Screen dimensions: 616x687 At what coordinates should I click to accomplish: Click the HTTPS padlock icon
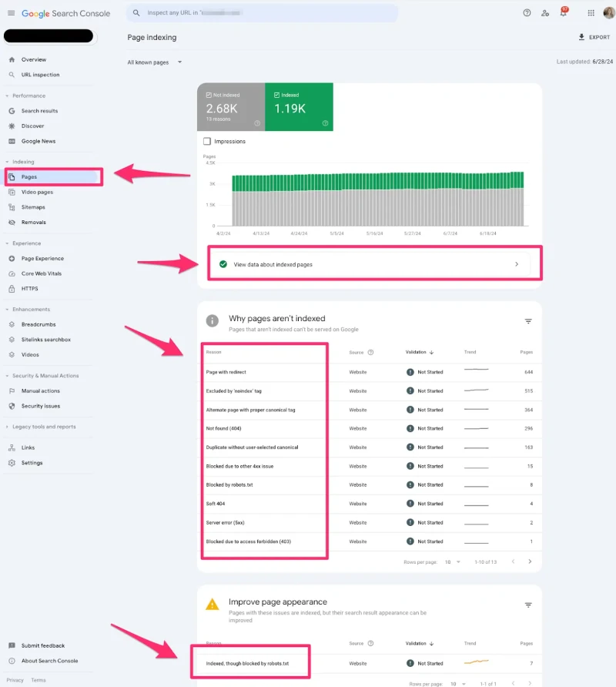pyautogui.click(x=12, y=289)
